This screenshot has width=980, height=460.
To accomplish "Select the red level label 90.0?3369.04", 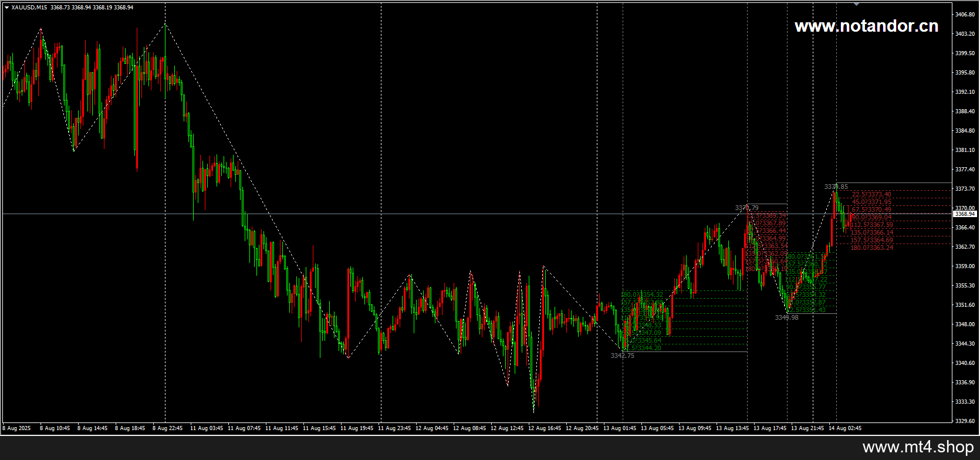I will click(871, 217).
